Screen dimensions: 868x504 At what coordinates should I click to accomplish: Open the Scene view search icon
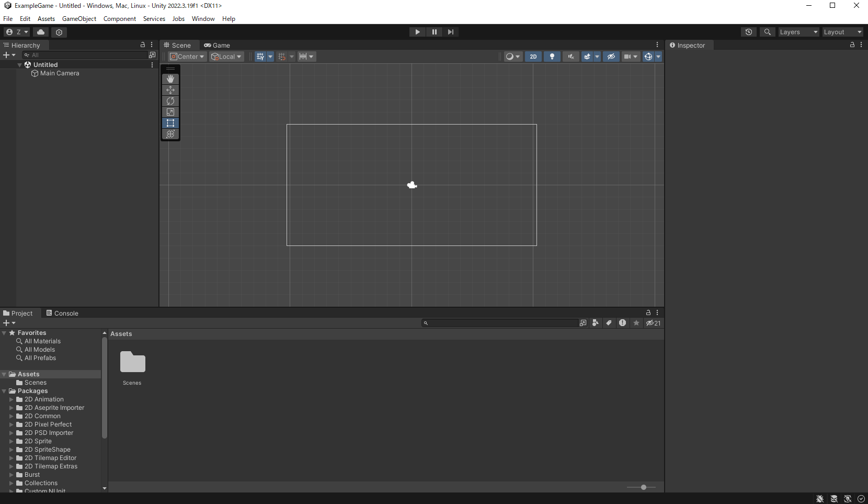pos(767,32)
